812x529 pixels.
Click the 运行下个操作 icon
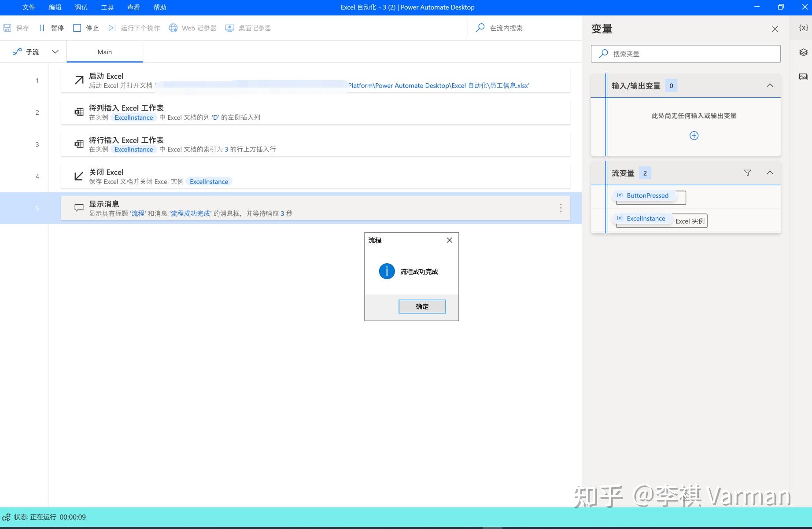tap(111, 27)
